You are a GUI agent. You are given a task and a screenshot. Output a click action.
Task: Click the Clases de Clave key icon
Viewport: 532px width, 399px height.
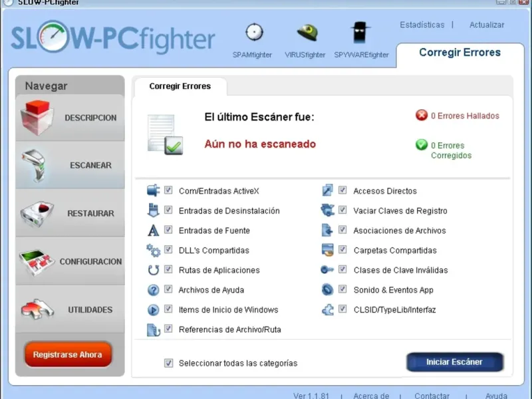[x=327, y=270]
